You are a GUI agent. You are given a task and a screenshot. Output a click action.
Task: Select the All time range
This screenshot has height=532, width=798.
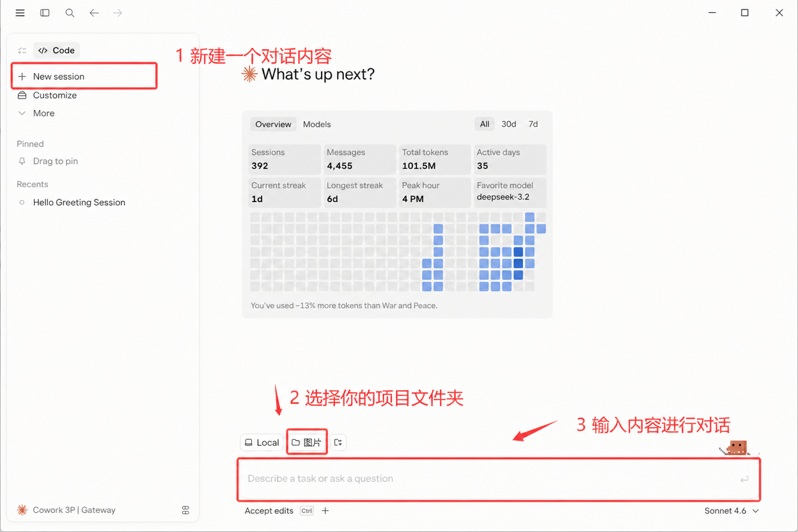485,124
